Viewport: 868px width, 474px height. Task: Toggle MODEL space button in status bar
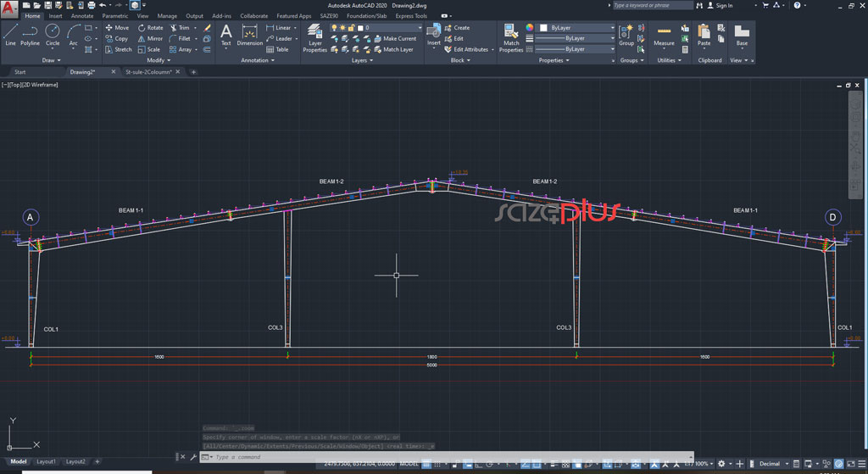(x=409, y=464)
